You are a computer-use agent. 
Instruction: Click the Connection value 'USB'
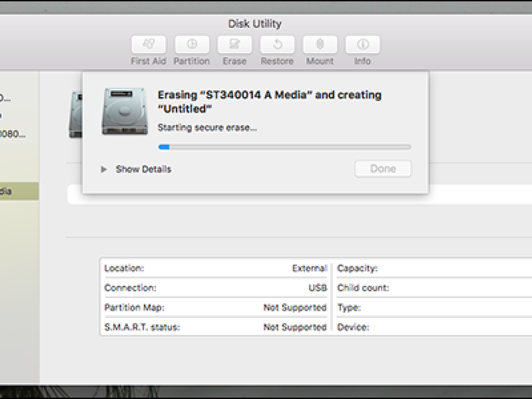click(318, 288)
